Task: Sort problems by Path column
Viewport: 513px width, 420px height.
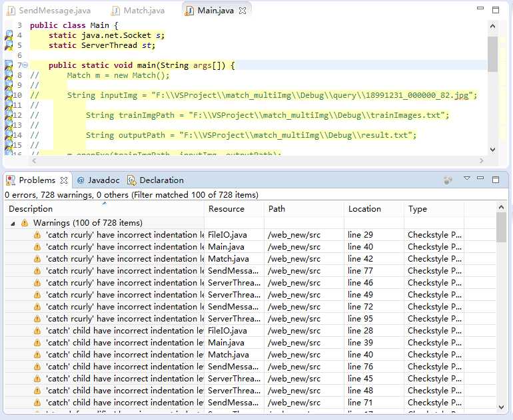Action: [304, 209]
